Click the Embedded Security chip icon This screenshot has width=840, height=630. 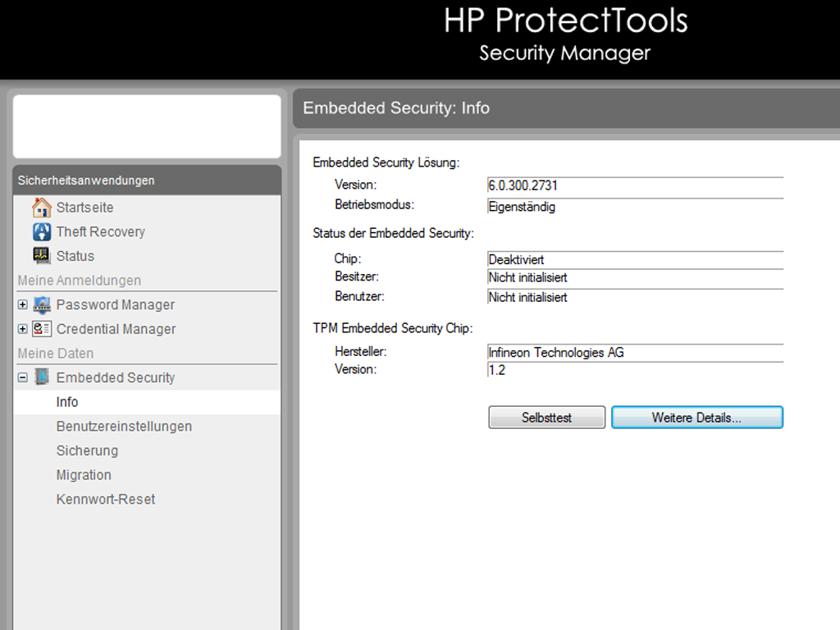(42, 378)
